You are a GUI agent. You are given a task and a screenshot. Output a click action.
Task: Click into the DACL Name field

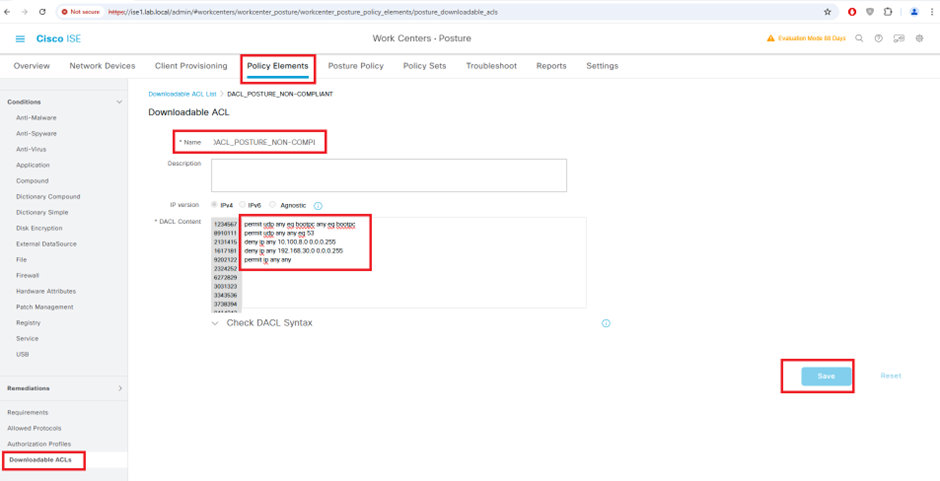pos(264,143)
